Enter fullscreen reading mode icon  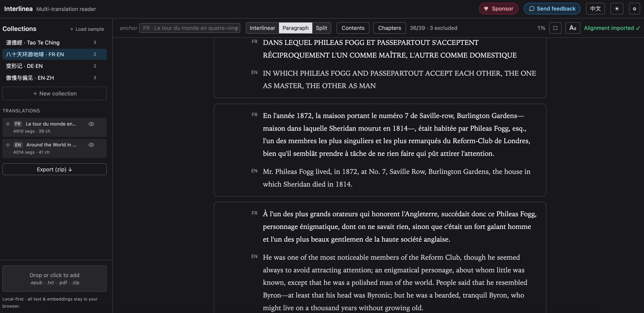click(x=555, y=28)
